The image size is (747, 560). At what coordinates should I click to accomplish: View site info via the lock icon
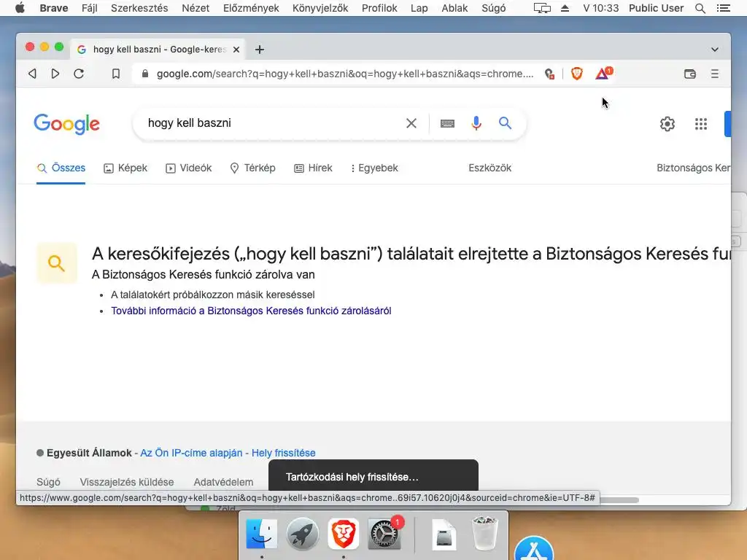pos(145,74)
